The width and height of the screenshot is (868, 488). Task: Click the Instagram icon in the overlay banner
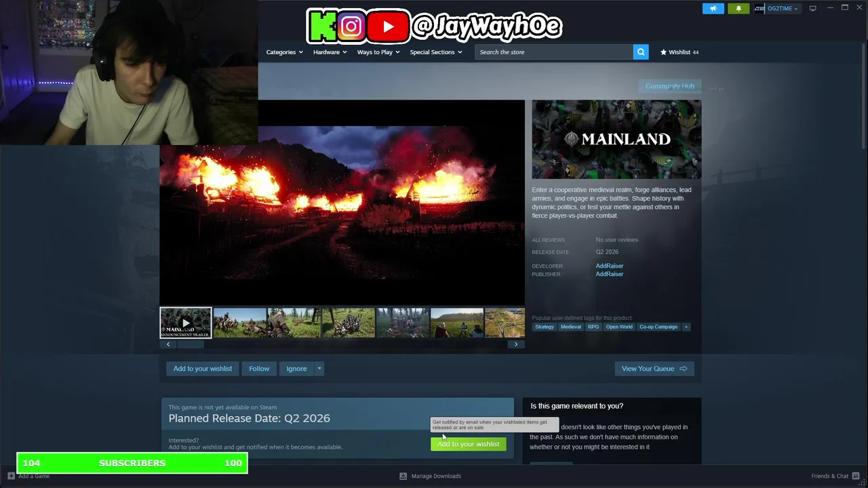[x=351, y=26]
